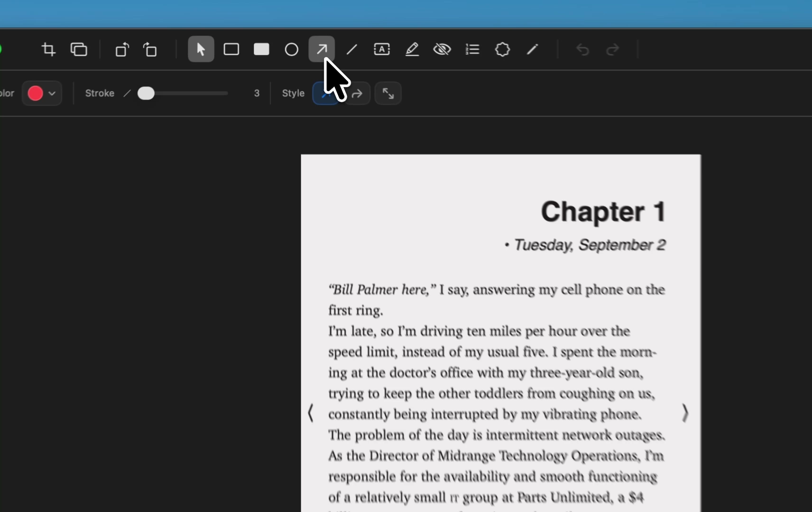Image resolution: width=812 pixels, height=512 pixels.
Task: Choose the filled rectangle tool
Action: pyautogui.click(x=261, y=49)
